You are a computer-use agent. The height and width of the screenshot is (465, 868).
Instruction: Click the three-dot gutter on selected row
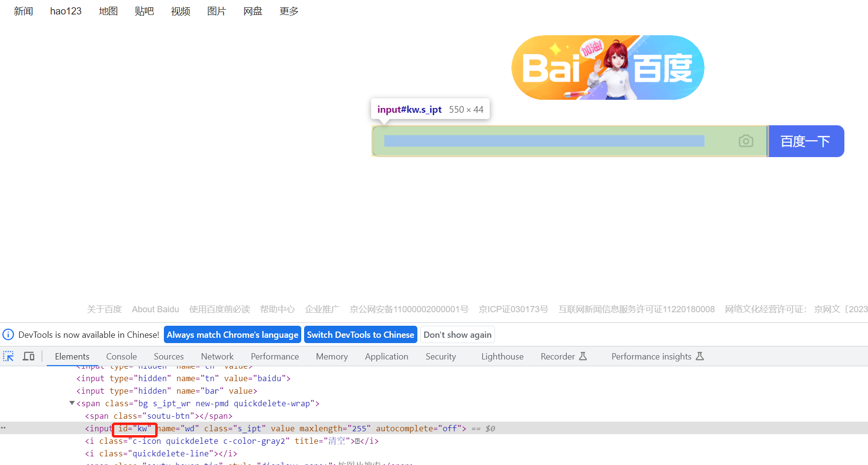coord(3,428)
